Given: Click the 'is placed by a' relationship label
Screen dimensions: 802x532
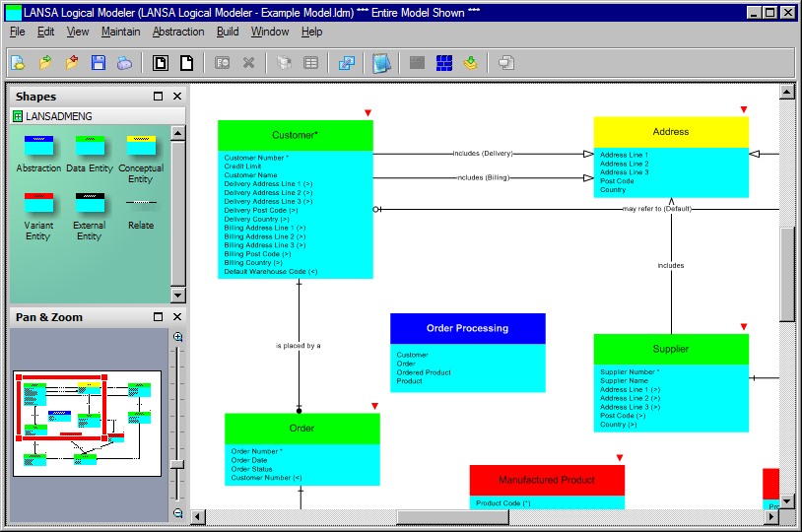Looking at the screenshot, I should [x=299, y=346].
